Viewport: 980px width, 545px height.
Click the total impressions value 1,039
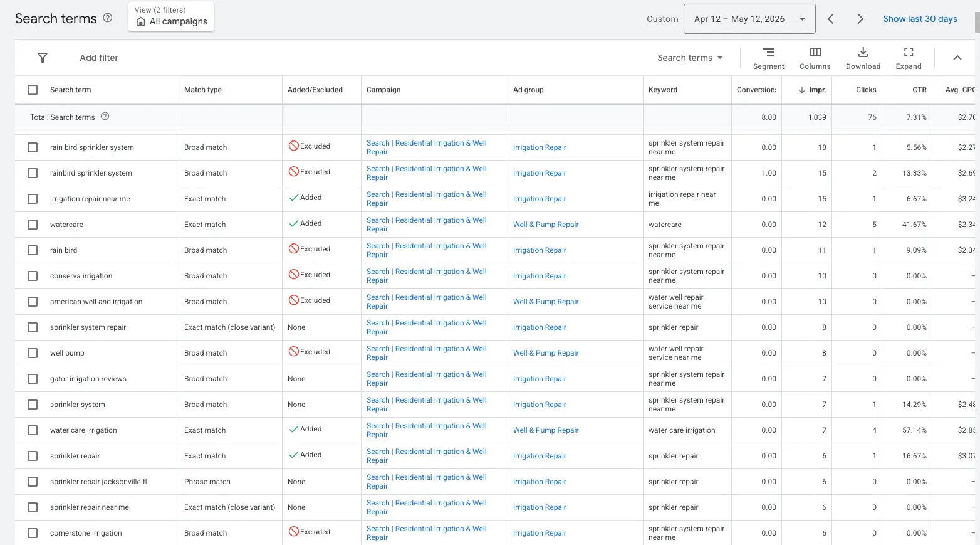(x=817, y=117)
